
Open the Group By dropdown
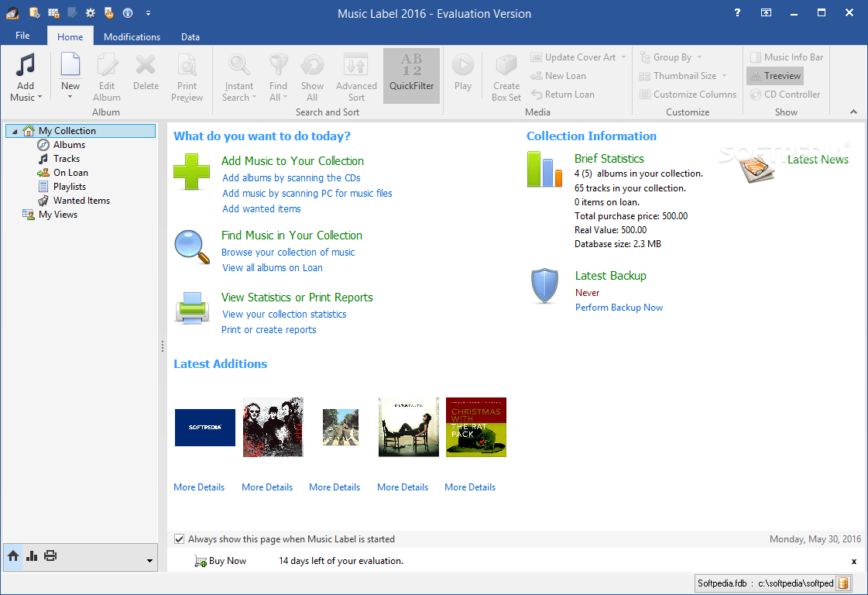pos(700,57)
